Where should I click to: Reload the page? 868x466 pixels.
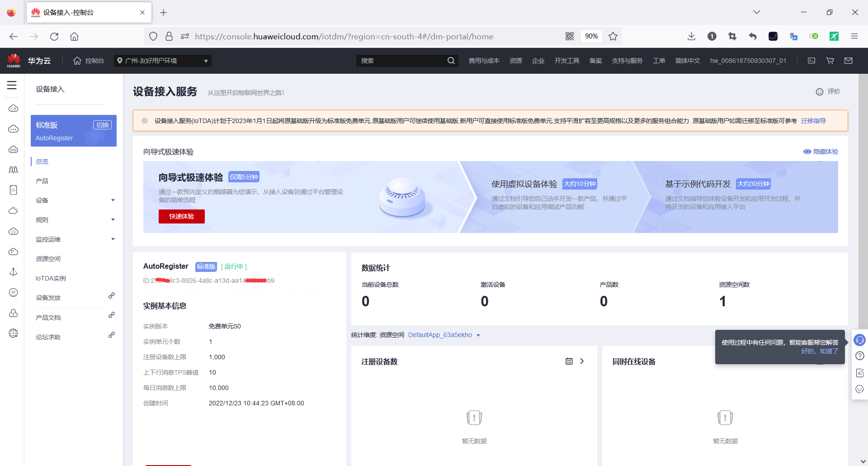(54, 36)
